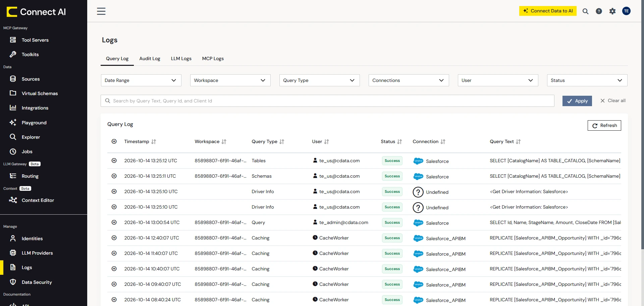This screenshot has height=306, width=644.
Task: Focus the Query Text search field
Action: pos(327,101)
